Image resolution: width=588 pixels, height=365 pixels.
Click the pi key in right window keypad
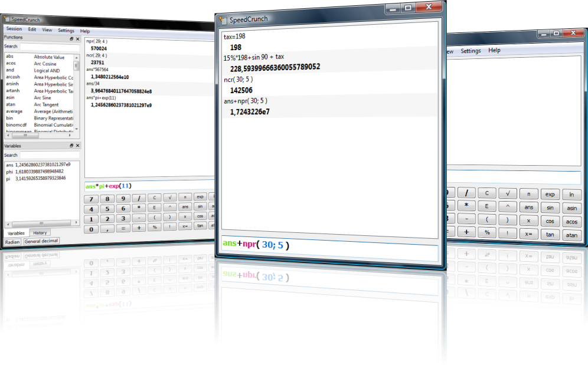[x=529, y=194]
